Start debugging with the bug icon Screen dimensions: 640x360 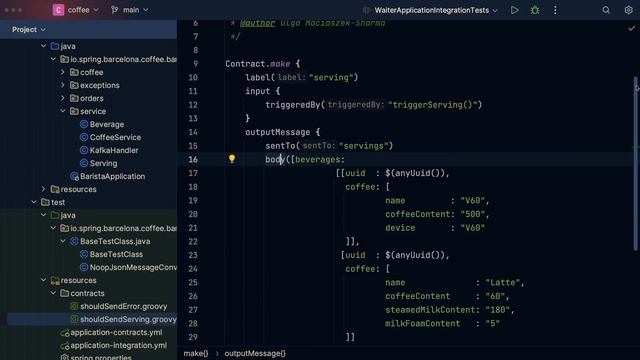(535, 10)
